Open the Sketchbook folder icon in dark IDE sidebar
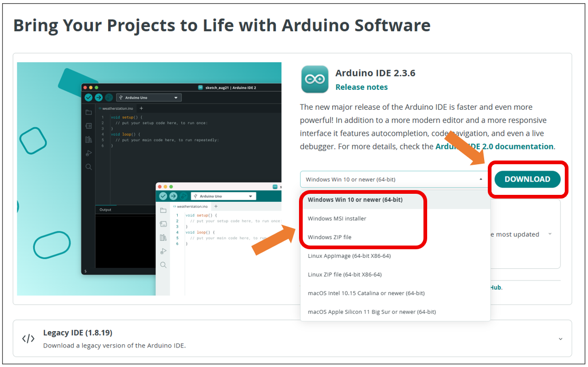The width and height of the screenshot is (588, 367). coord(89,112)
